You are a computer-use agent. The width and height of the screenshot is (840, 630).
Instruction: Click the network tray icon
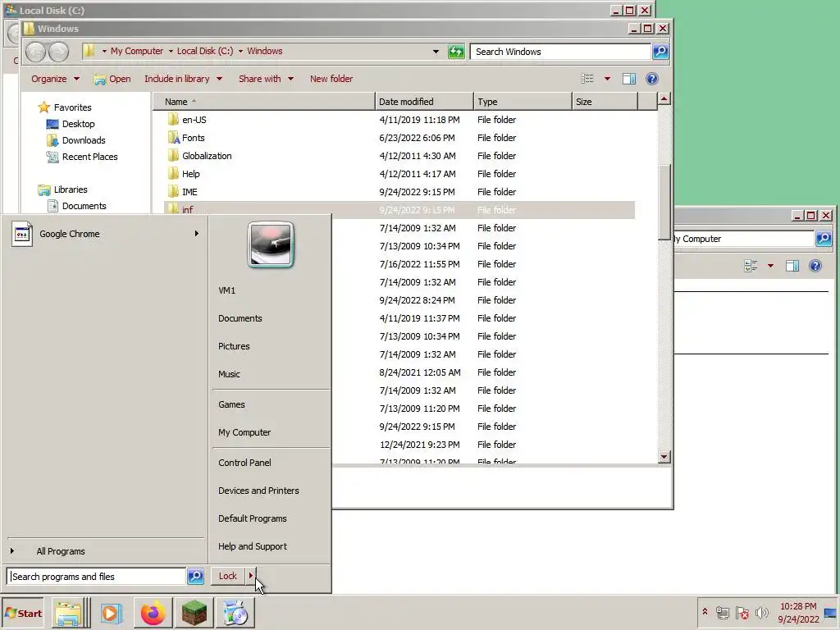(722, 612)
